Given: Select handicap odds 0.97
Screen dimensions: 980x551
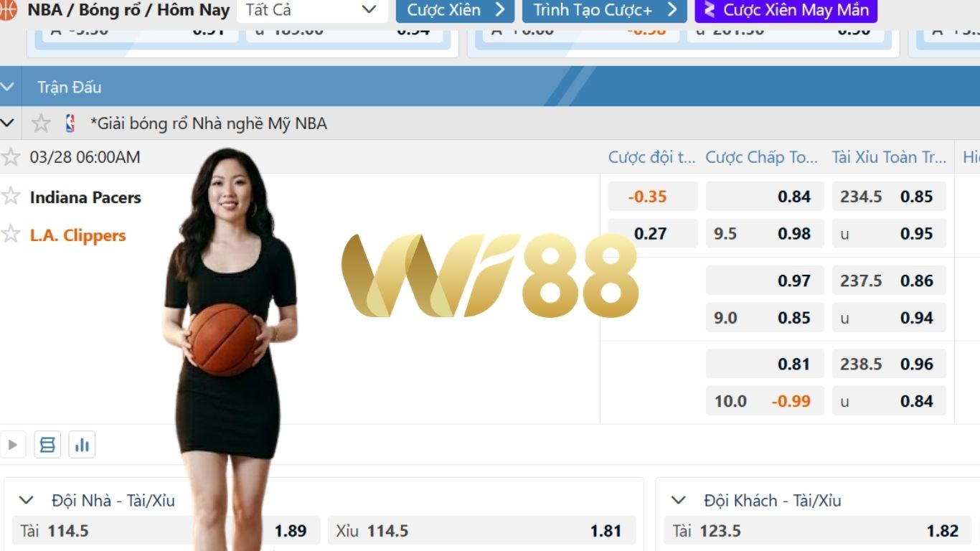Looking at the screenshot, I should click(765, 281).
